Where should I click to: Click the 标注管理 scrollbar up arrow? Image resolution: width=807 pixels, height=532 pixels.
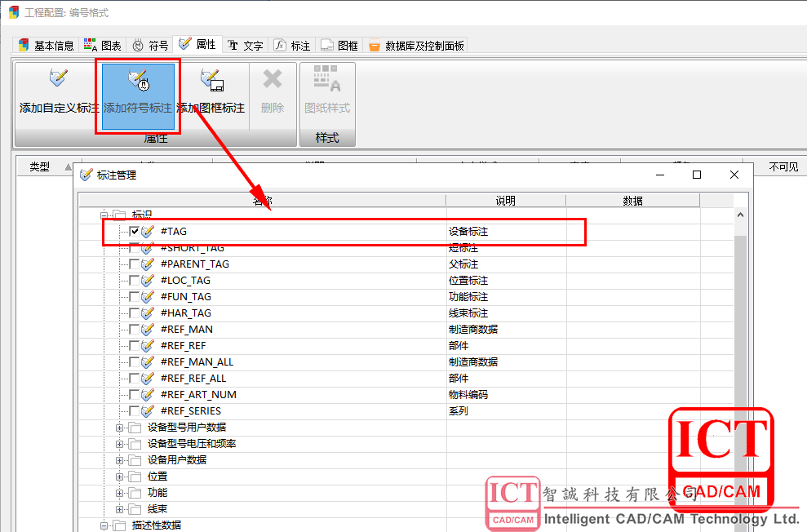pos(740,215)
